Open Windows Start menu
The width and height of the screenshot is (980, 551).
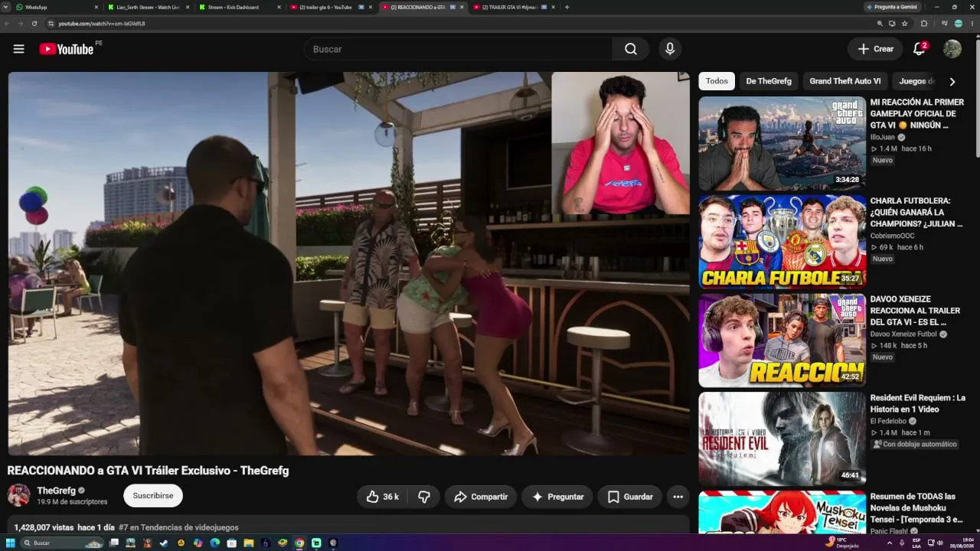(11, 543)
